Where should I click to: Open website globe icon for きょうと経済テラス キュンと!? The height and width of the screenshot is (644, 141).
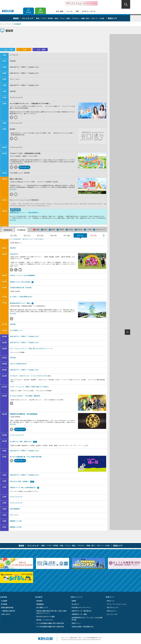tap(11, 117)
